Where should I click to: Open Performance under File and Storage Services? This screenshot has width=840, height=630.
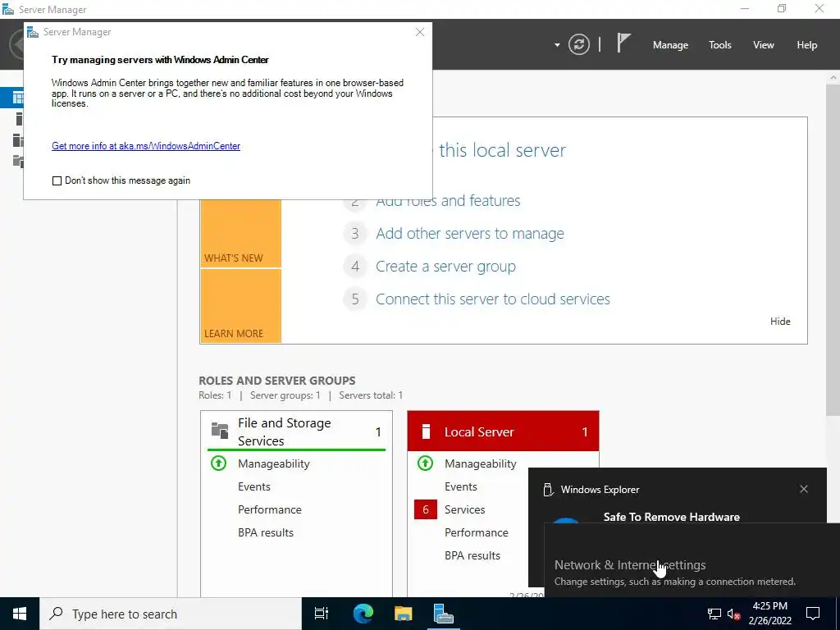tap(269, 510)
